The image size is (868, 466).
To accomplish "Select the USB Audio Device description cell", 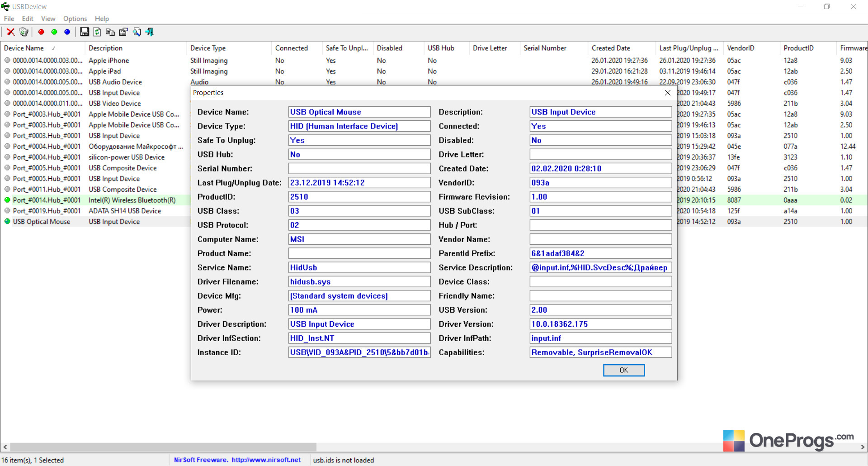I will 115,82.
